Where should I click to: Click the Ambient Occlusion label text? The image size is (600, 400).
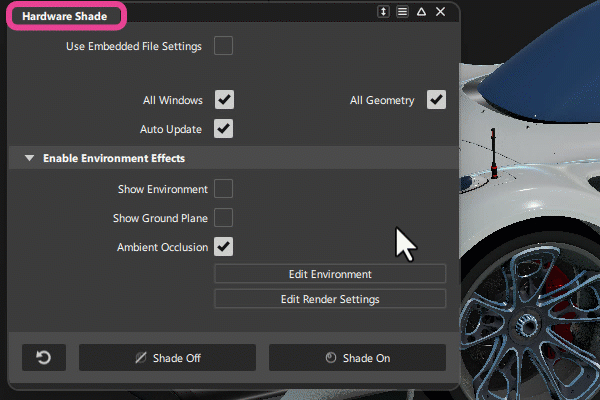pos(162,247)
